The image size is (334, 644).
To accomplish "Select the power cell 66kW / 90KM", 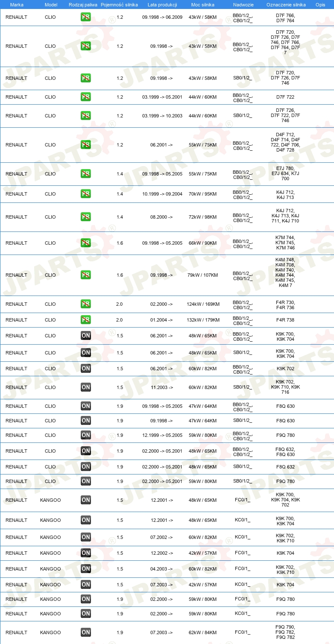I will click(203, 243).
